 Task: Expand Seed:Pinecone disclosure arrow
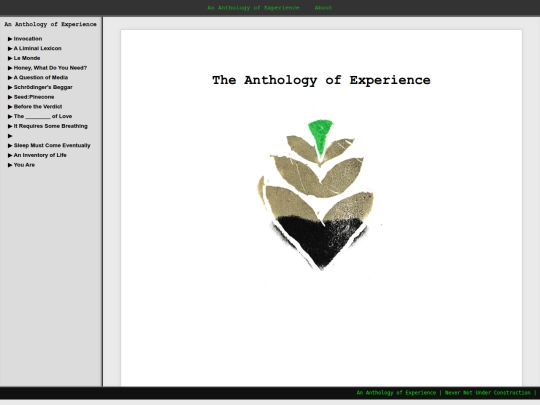tap(10, 97)
